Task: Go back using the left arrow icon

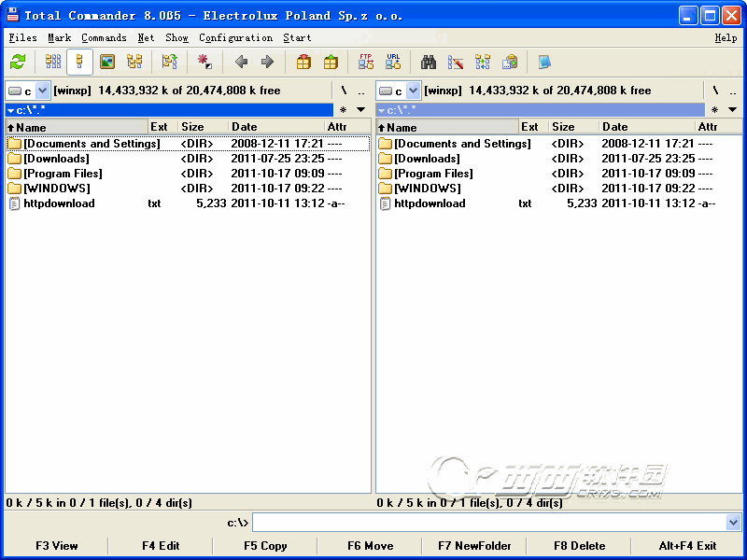Action: coord(241,62)
